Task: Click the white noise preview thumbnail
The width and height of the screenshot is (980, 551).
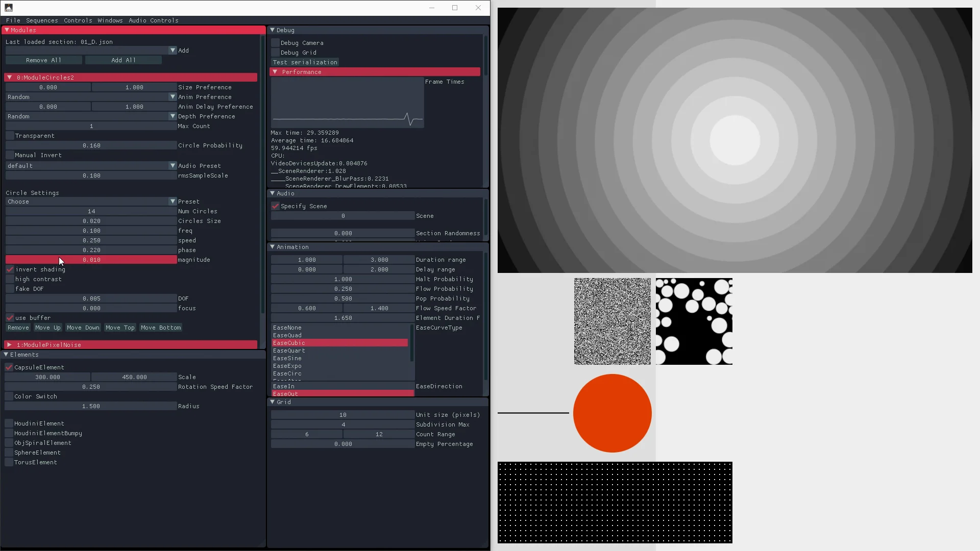Action: (x=612, y=321)
